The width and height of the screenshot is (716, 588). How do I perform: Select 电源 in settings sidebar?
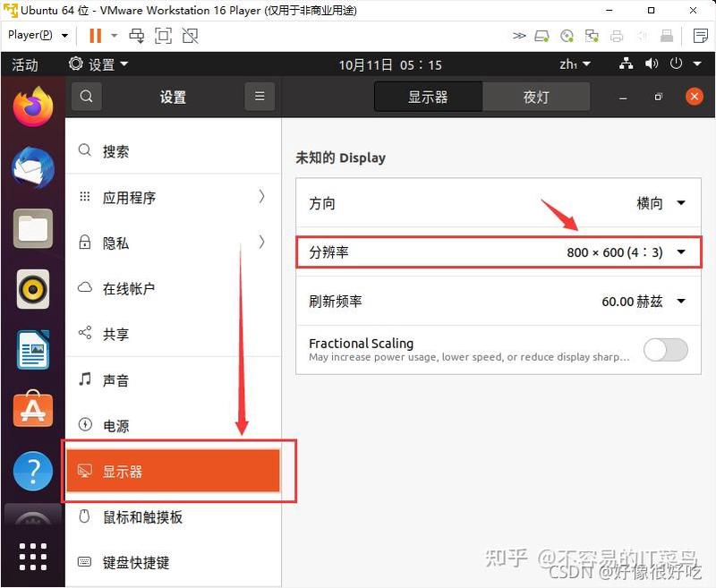[174, 425]
